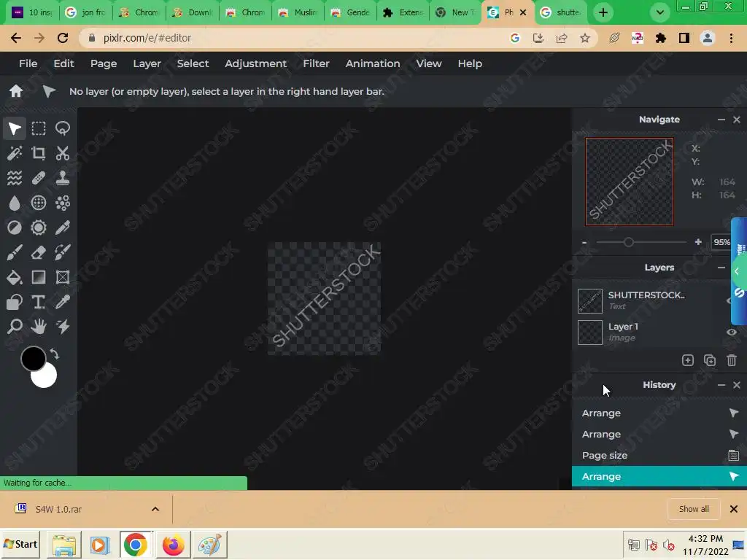Viewport: 747px width, 560px height.
Task: Expand the S4W 1.0.rar download options
Action: 155,509
